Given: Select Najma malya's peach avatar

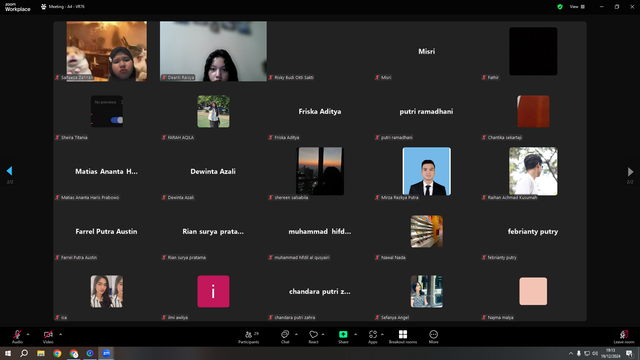Looking at the screenshot, I should click(x=533, y=291).
